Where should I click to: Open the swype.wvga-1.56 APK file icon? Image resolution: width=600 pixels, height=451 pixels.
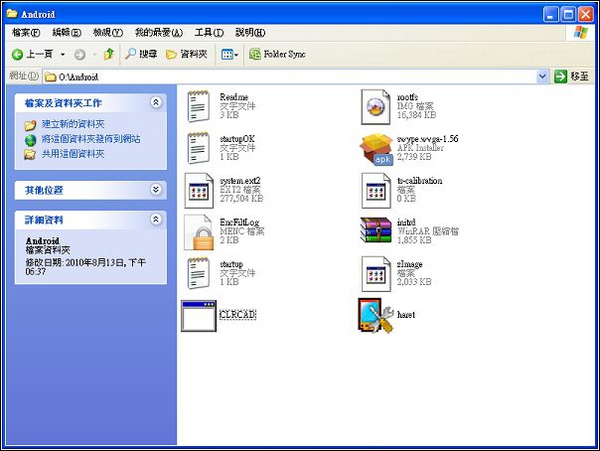point(379,147)
